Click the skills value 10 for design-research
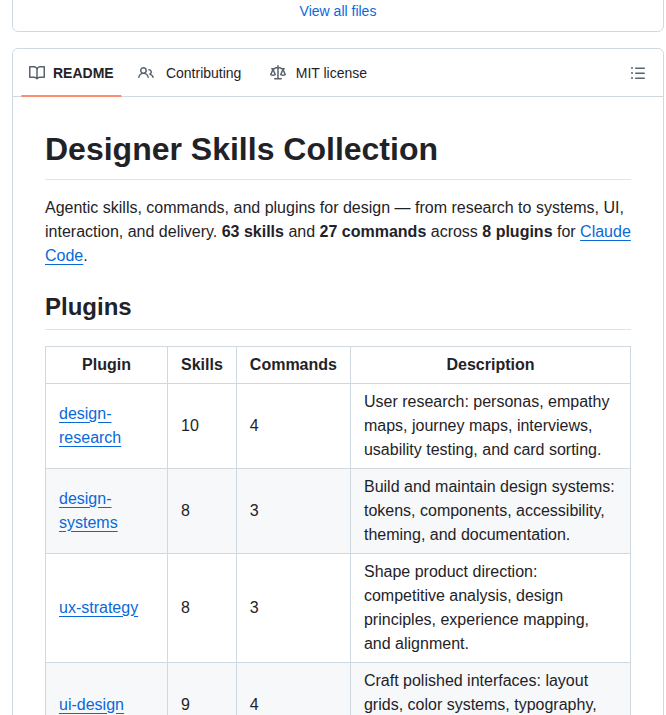 pos(190,425)
